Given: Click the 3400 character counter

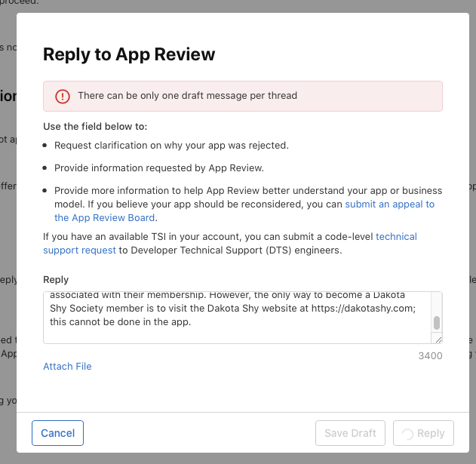Looking at the screenshot, I should click(430, 355).
